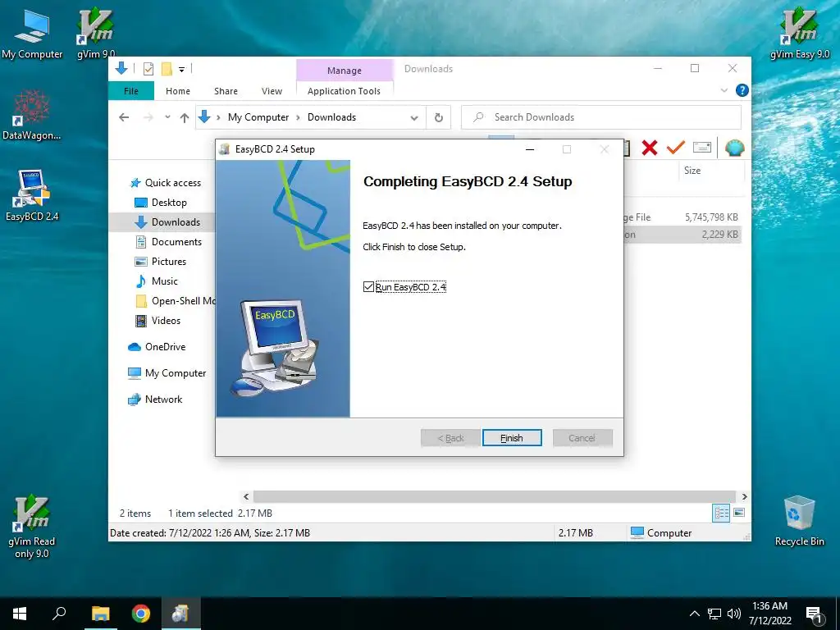The width and height of the screenshot is (840, 630).
Task: Select the EasyBCD setup taskbar icon
Action: point(180,614)
